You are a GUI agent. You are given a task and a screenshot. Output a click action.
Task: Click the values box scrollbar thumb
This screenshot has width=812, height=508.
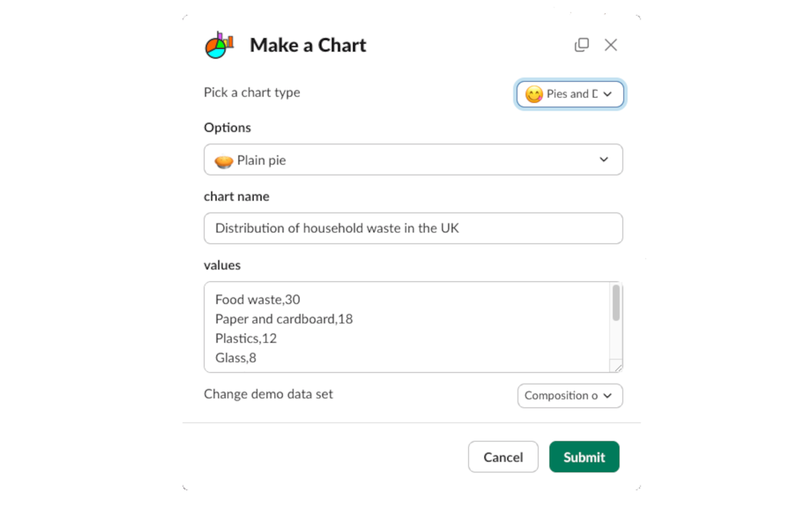[616, 303]
